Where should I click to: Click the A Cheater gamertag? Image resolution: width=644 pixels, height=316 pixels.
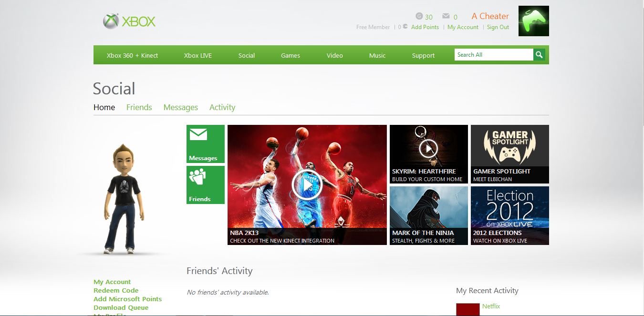pyautogui.click(x=490, y=16)
